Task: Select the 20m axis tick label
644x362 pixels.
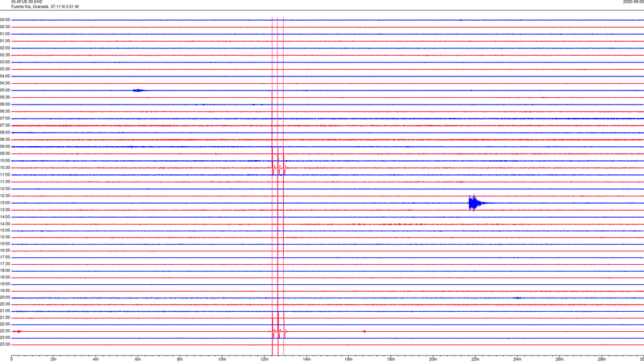Action: click(433, 359)
